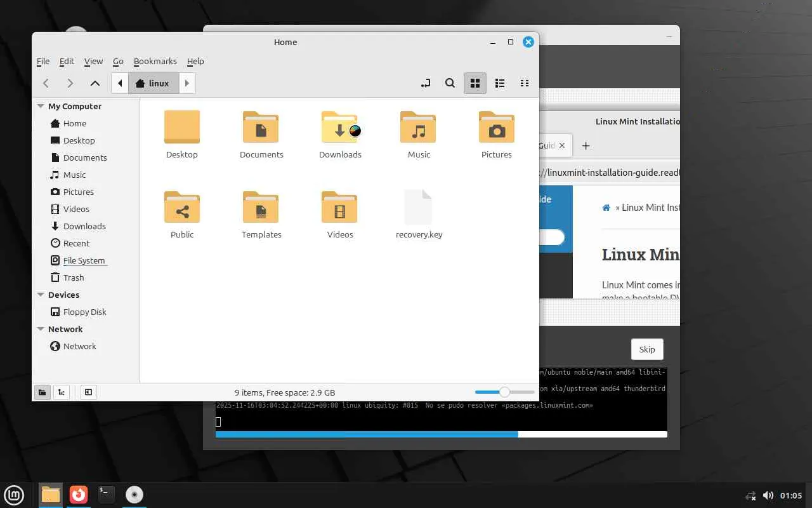This screenshot has width=812, height=508.
Task: Click the path bar right scroll arrow
Action: (187, 83)
